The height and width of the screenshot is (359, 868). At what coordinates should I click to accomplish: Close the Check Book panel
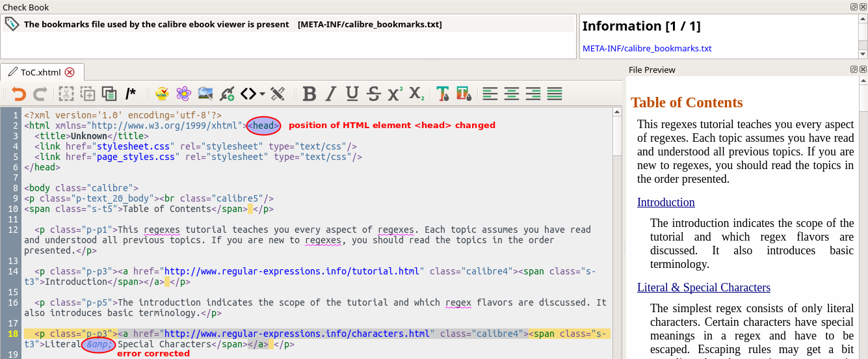click(863, 7)
